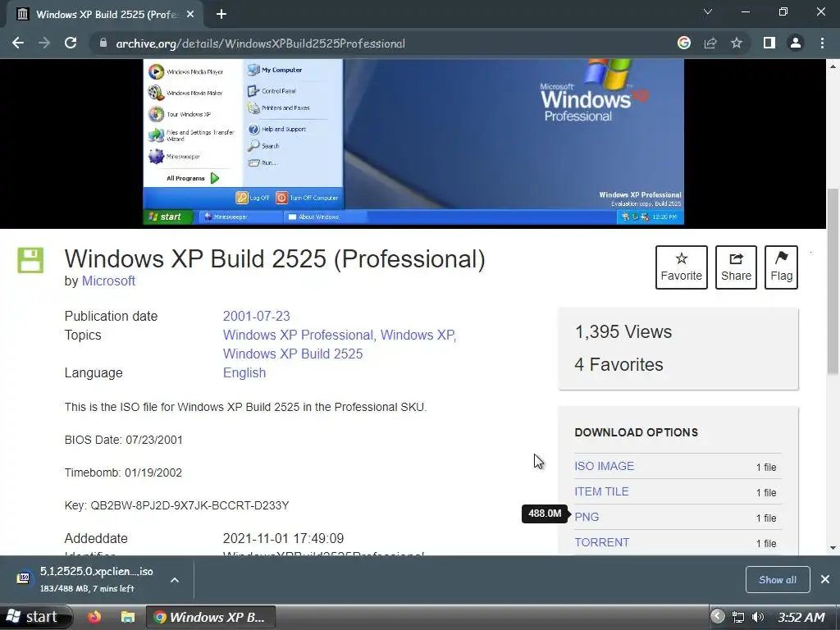Image resolution: width=840 pixels, height=630 pixels.
Task: Add item to Favorites
Action: click(682, 267)
